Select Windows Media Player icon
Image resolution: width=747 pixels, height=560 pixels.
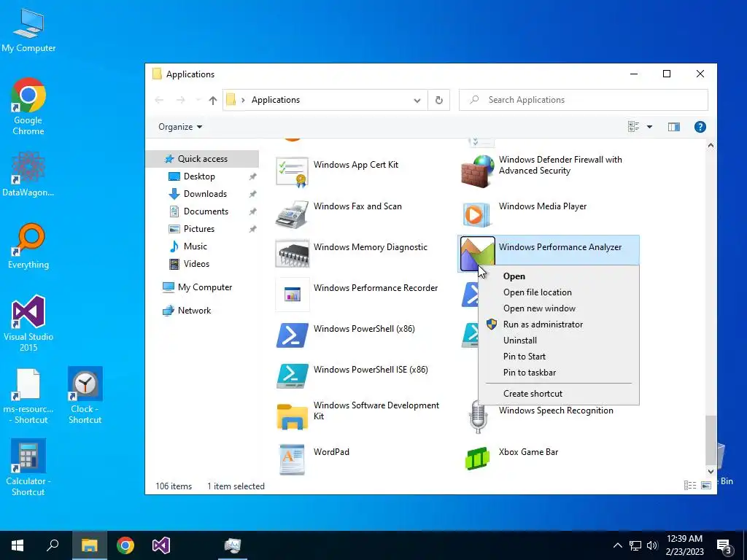click(476, 214)
